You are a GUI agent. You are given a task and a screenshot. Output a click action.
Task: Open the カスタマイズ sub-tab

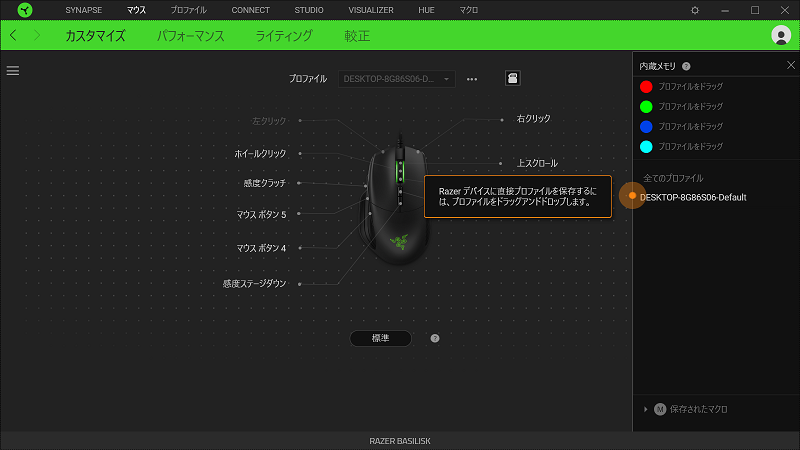tap(95, 36)
